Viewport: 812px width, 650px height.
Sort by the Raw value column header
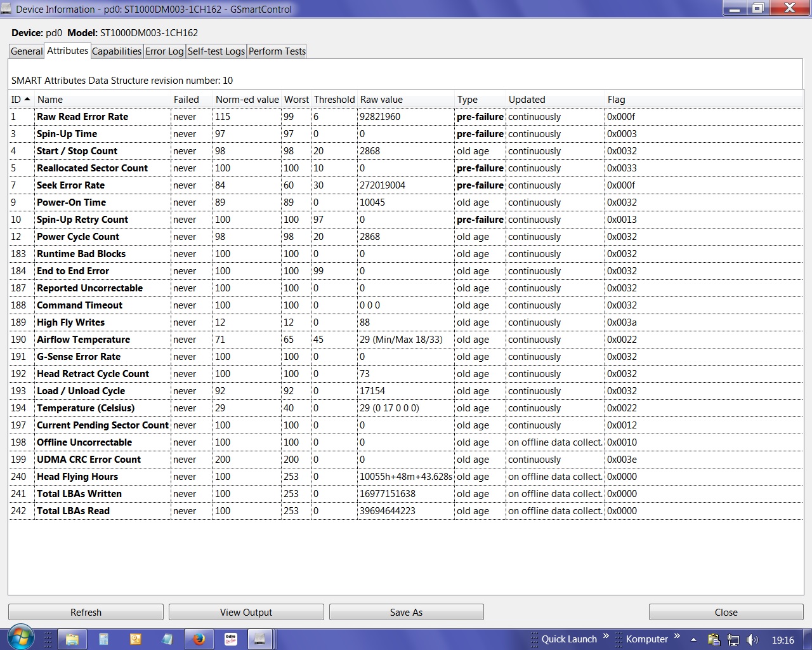pyautogui.click(x=406, y=99)
